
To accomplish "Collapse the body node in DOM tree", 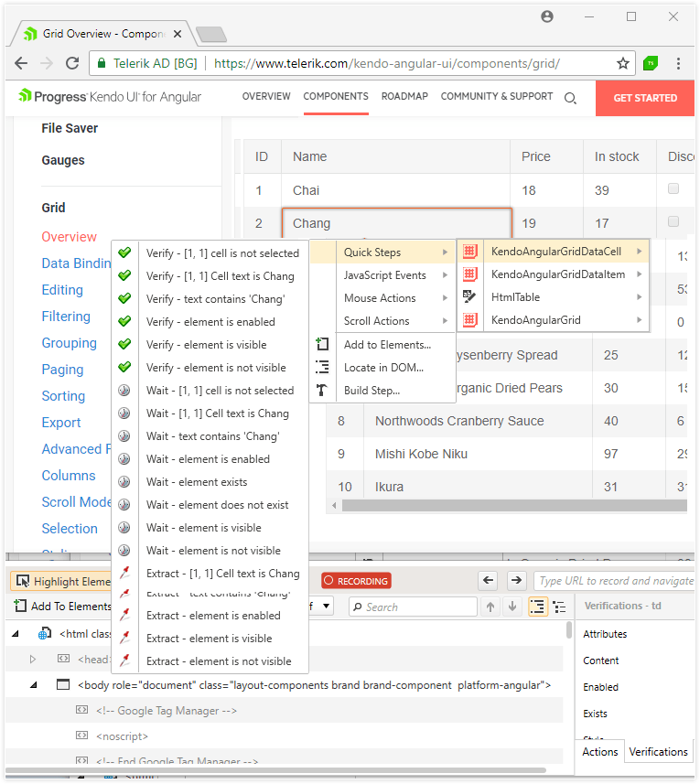I will 33,684.
